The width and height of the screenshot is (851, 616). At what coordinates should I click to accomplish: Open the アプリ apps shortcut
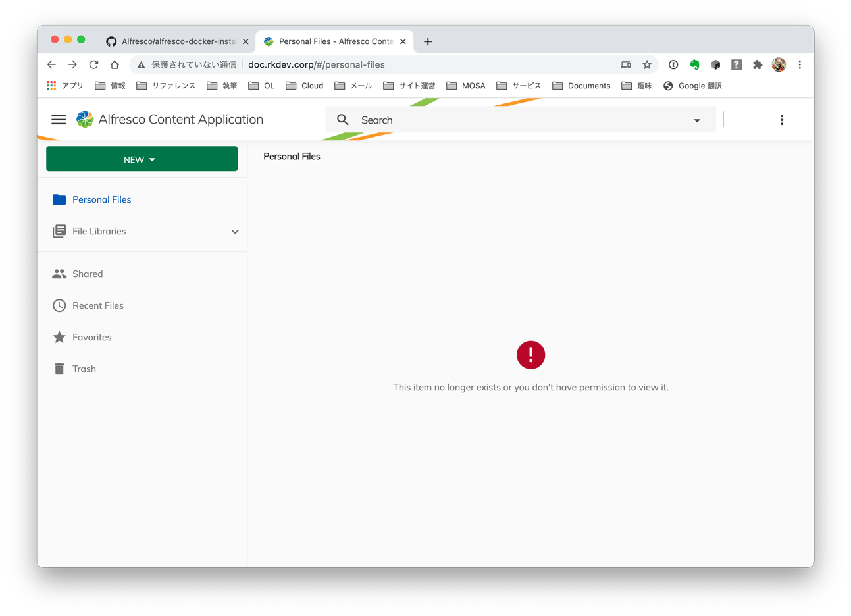point(65,86)
